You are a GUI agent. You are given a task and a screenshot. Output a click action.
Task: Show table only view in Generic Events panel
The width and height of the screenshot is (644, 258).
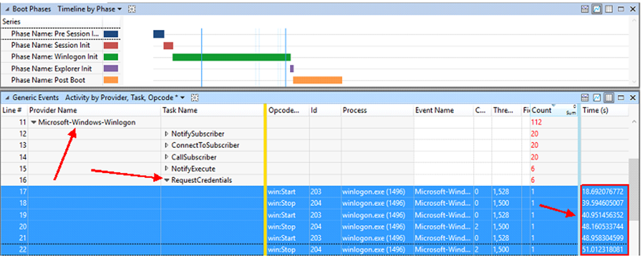tap(609, 98)
